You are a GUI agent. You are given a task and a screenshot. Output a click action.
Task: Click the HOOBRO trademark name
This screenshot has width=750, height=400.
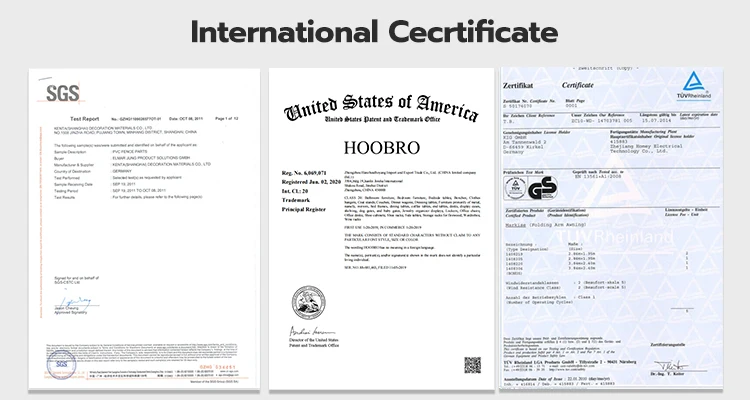coord(382,148)
